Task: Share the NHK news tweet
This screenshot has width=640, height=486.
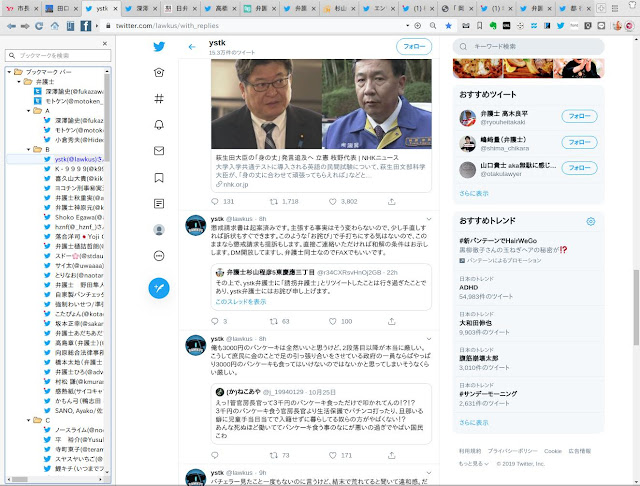Action: click(x=391, y=201)
